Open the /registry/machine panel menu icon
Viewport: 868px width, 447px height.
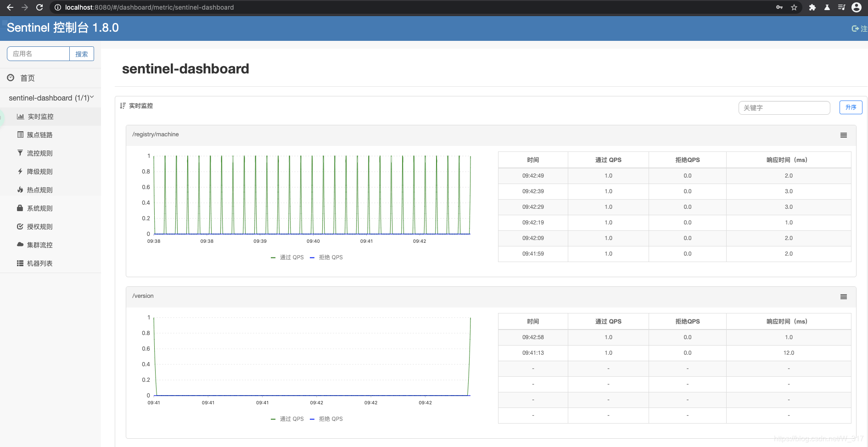[x=844, y=135]
